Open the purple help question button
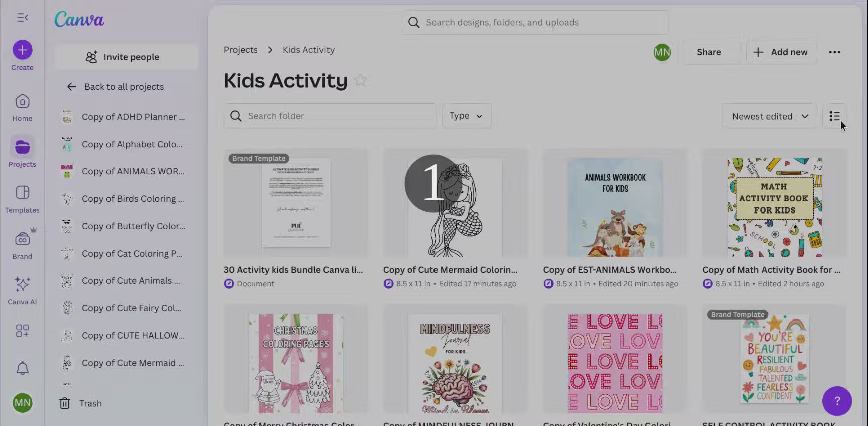868x426 pixels. [x=837, y=401]
